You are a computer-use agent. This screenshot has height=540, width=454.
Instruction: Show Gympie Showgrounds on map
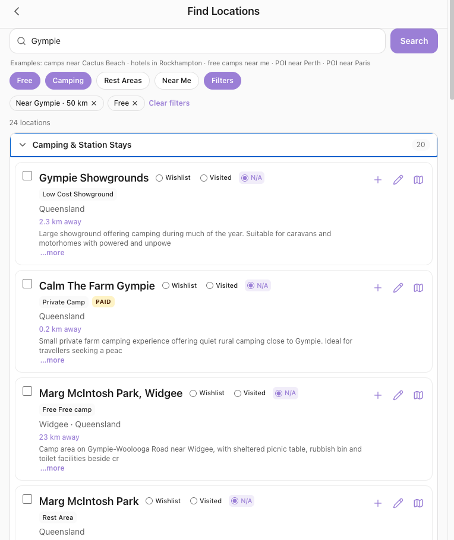[x=418, y=180]
